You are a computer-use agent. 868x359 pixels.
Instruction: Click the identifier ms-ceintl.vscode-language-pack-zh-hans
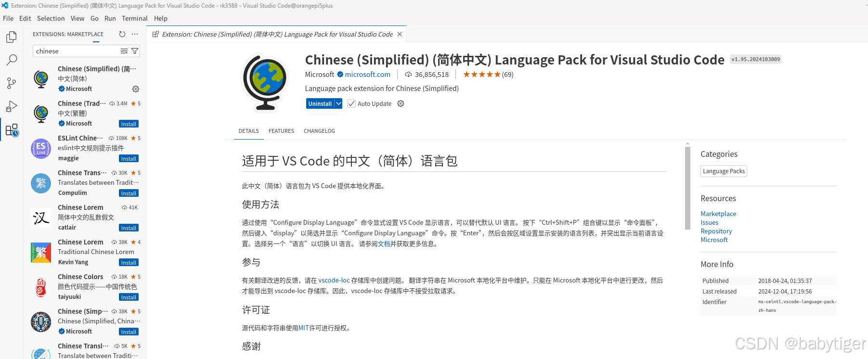[x=797, y=306]
